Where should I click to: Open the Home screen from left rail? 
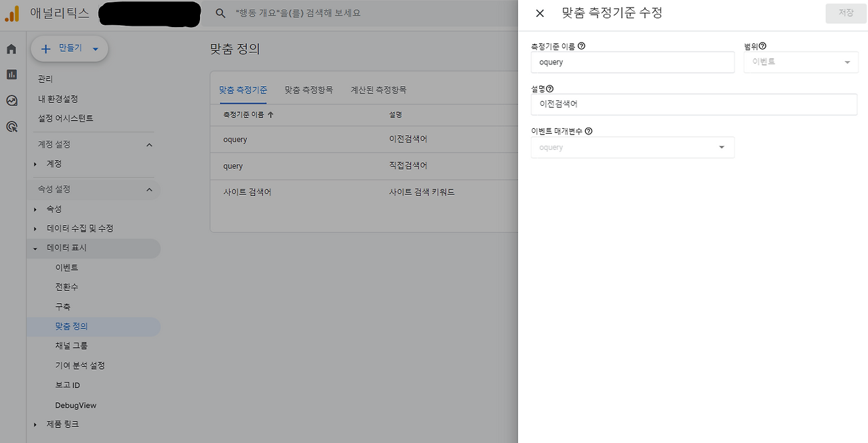coord(11,48)
